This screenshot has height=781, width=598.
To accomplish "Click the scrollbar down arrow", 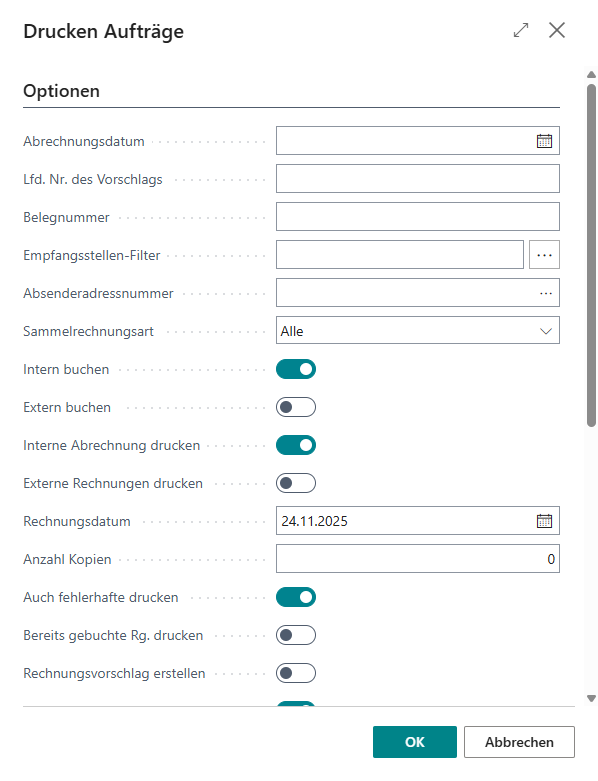I will tap(591, 698).
